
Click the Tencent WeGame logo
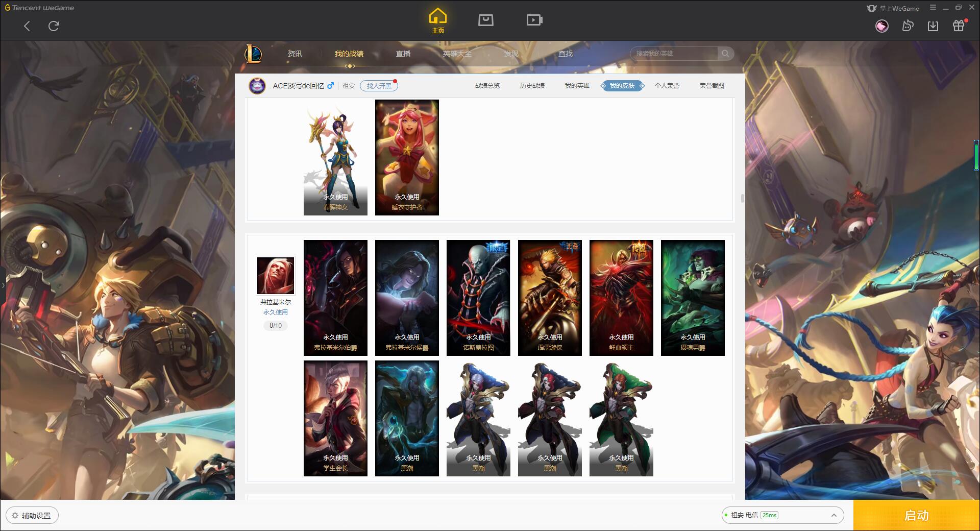pos(39,8)
